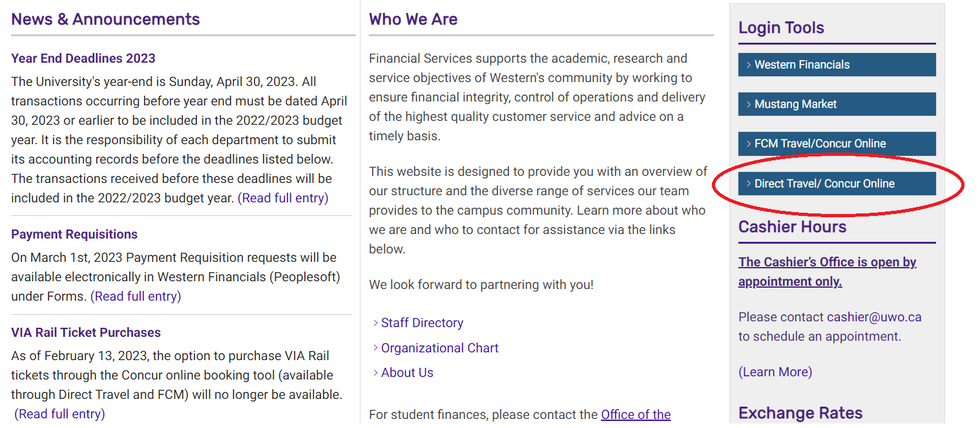Open the VIA Rail Ticket Purchases heading

(x=86, y=332)
